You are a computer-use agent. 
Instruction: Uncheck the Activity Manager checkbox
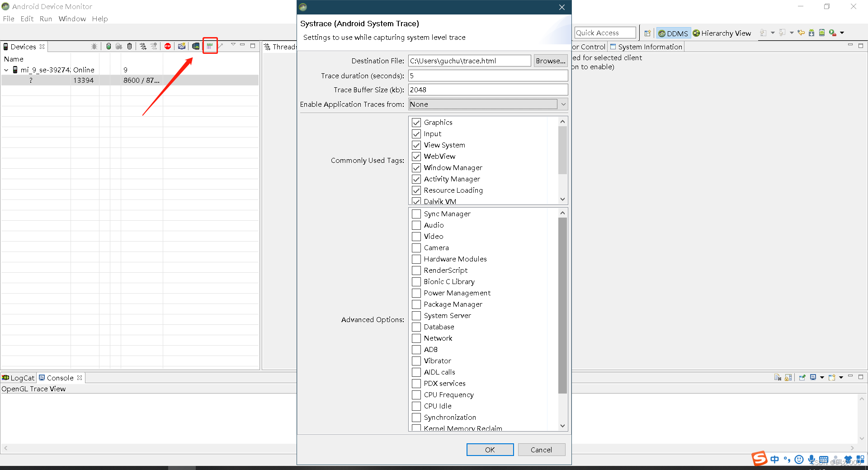(416, 179)
